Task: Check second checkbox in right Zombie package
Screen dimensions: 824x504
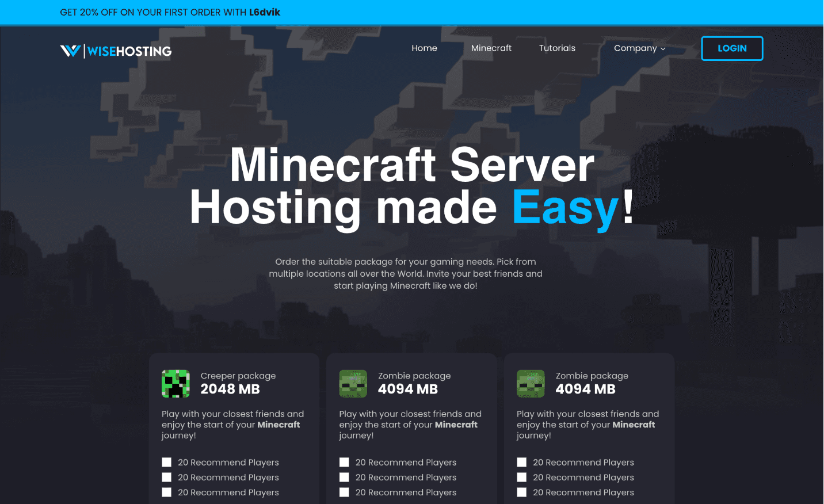Action: [522, 477]
